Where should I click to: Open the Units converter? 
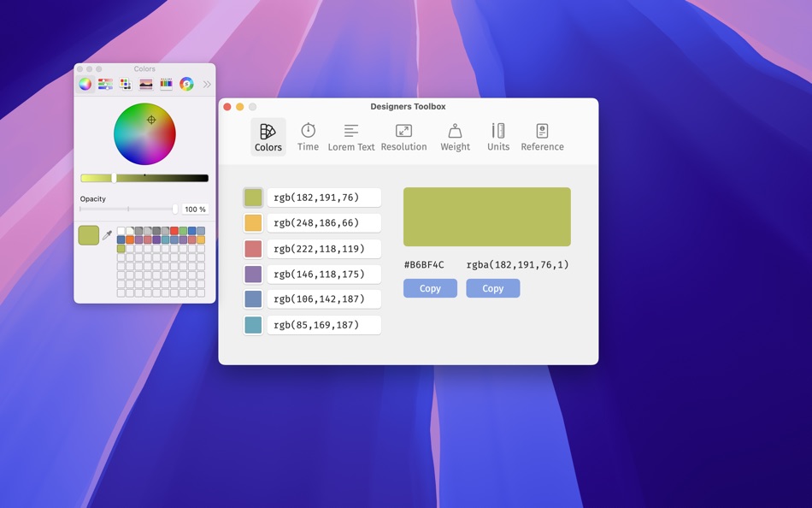tap(497, 135)
